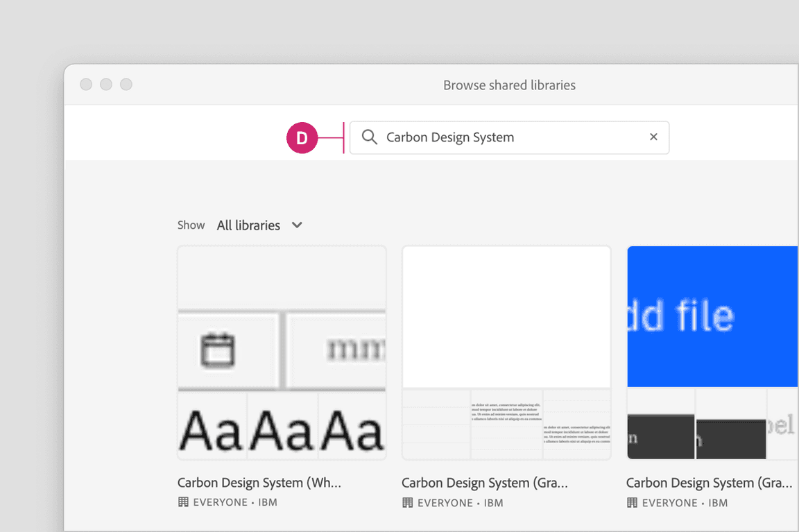Click the third traffic light zoom button
Viewport: 799px width, 532px height.
coord(126,85)
